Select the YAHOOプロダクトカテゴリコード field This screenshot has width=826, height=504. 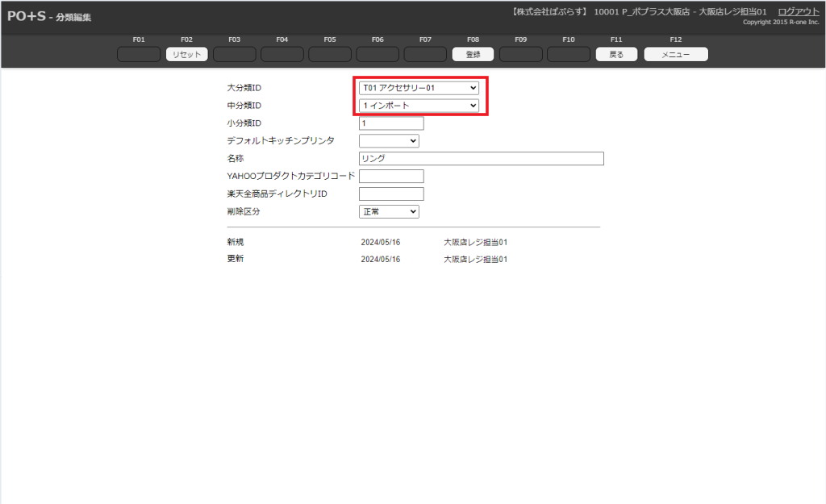coord(391,176)
